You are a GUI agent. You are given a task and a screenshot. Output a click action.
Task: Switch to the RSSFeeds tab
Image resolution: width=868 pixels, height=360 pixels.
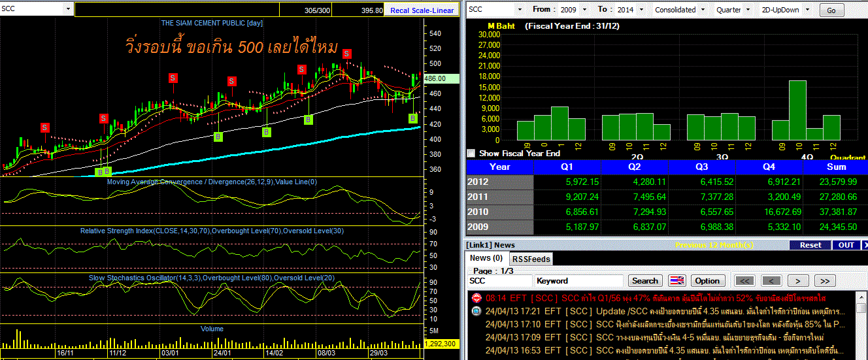pyautogui.click(x=531, y=259)
